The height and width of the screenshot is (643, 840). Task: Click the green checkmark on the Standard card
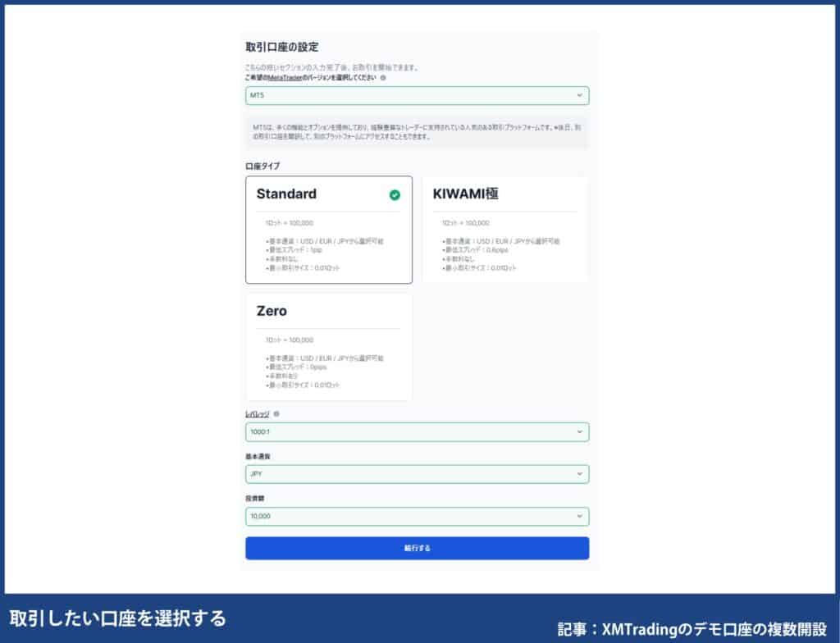tap(395, 194)
